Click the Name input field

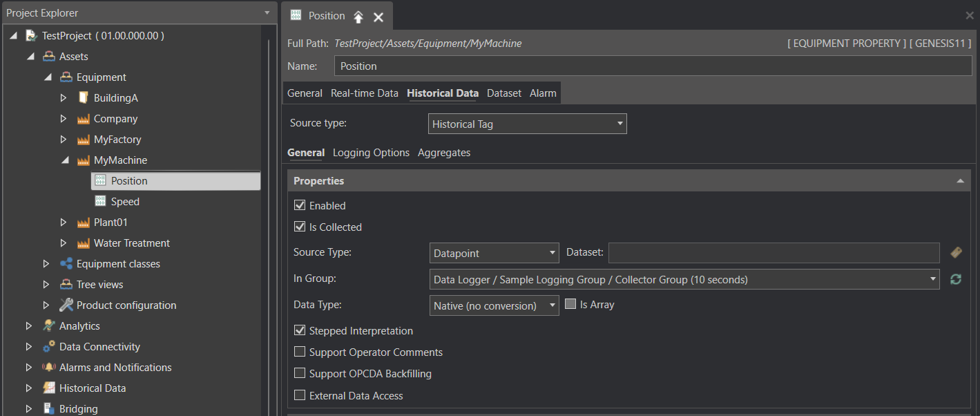click(653, 66)
